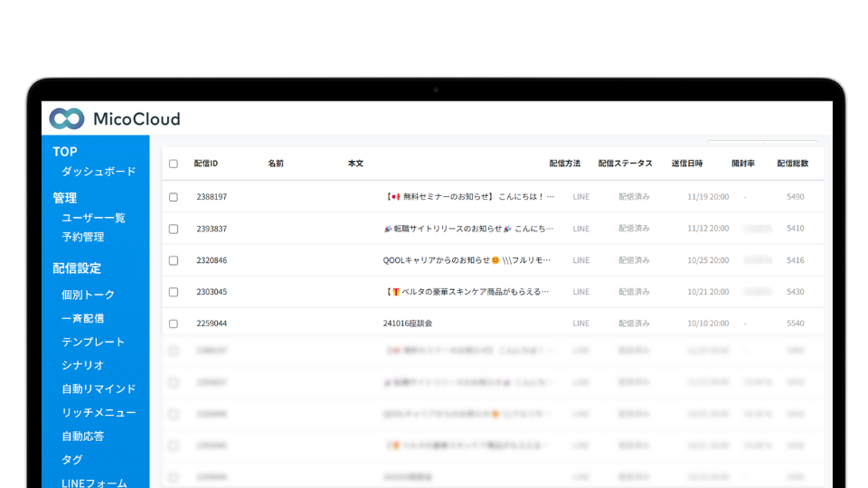This screenshot has width=868, height=488.
Task: Open LINEフォーム in the sidebar
Action: click(x=94, y=483)
